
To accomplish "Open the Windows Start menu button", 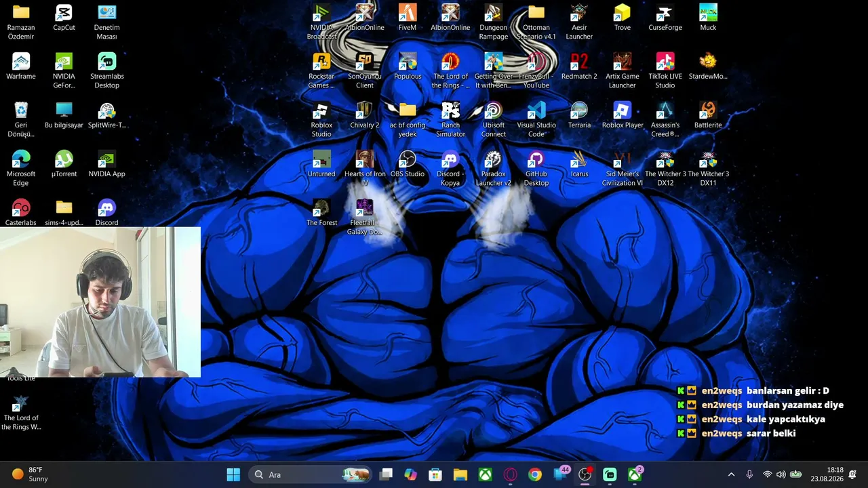I will [233, 474].
